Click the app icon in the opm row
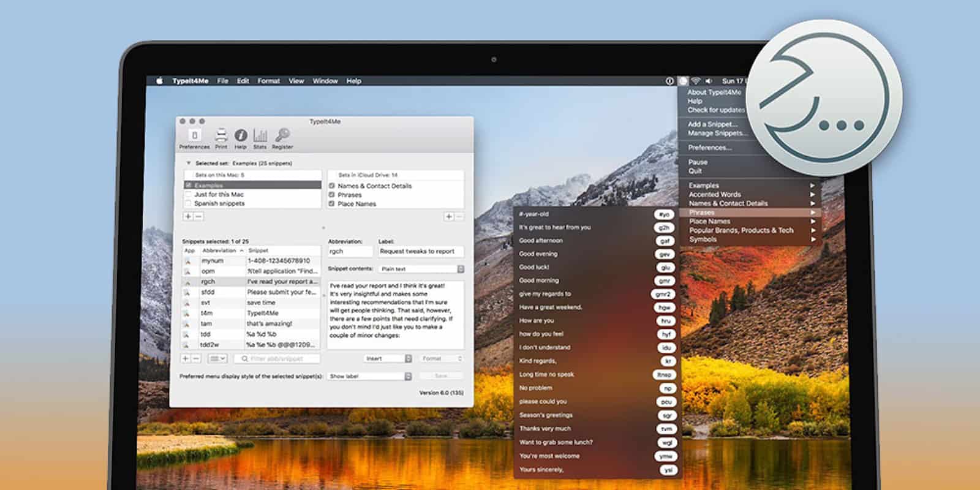Image resolution: width=980 pixels, height=490 pixels. [188, 271]
